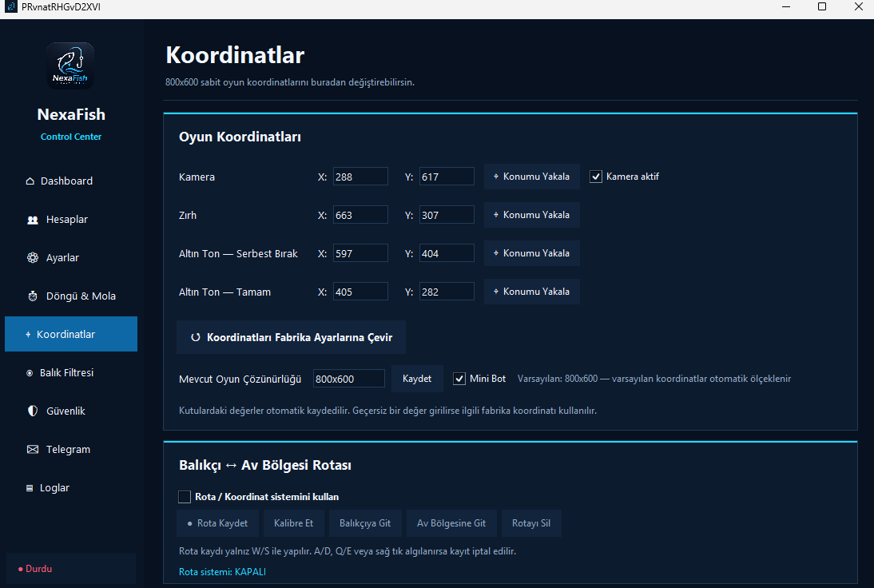Enable Rota / Koordinat sistemini kullan checkbox
Image resolution: width=874 pixels, height=588 pixels.
pyautogui.click(x=185, y=497)
